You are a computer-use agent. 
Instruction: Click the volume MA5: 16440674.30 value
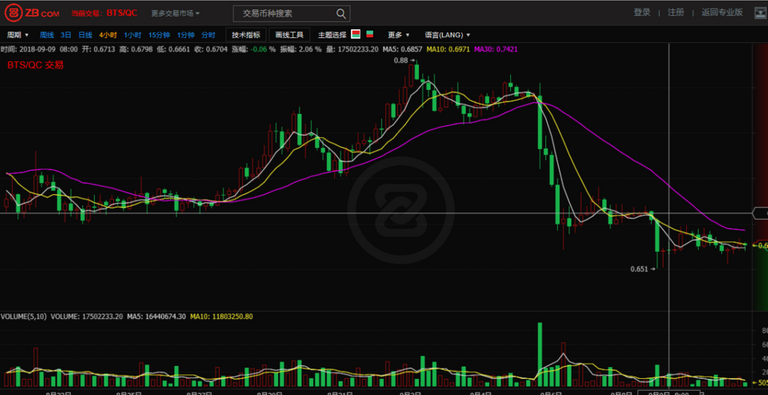point(157,317)
